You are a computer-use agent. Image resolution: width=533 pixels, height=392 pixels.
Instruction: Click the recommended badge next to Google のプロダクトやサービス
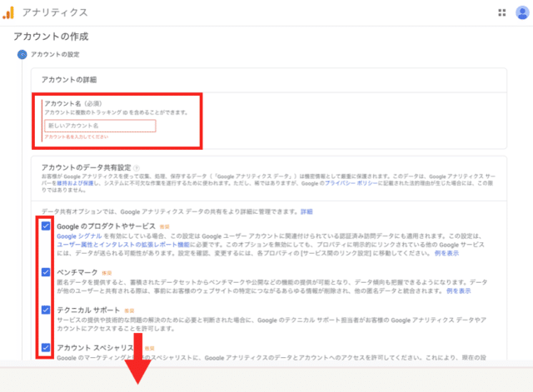165,226
